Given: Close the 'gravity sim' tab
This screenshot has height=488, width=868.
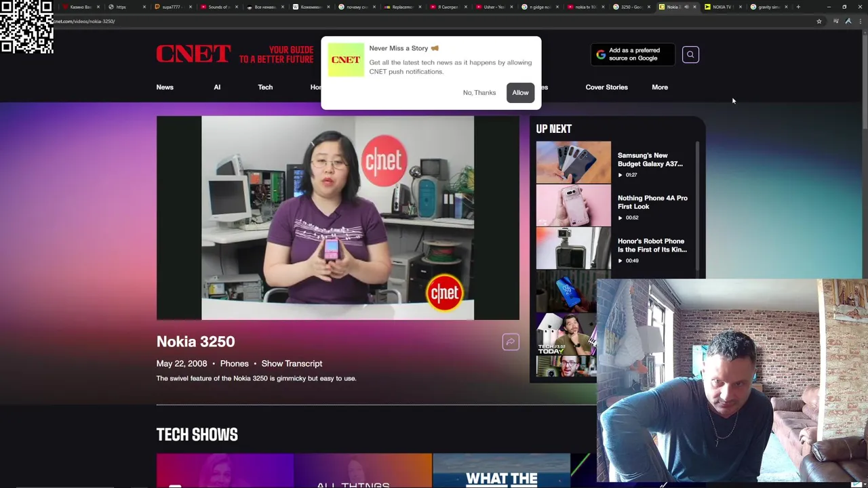Looking at the screenshot, I should 786,7.
